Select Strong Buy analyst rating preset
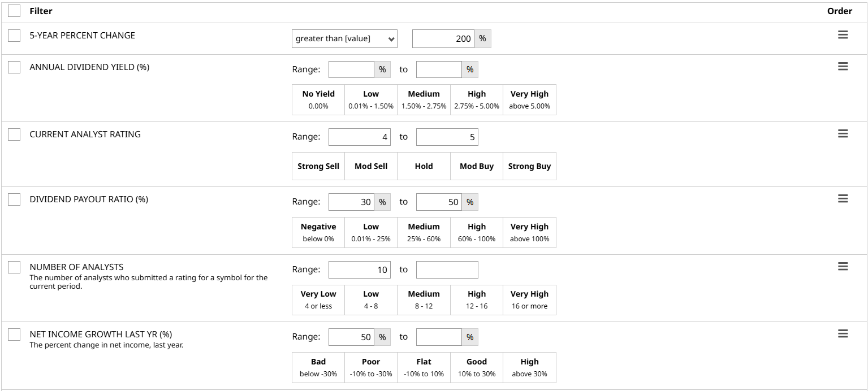 pos(529,166)
